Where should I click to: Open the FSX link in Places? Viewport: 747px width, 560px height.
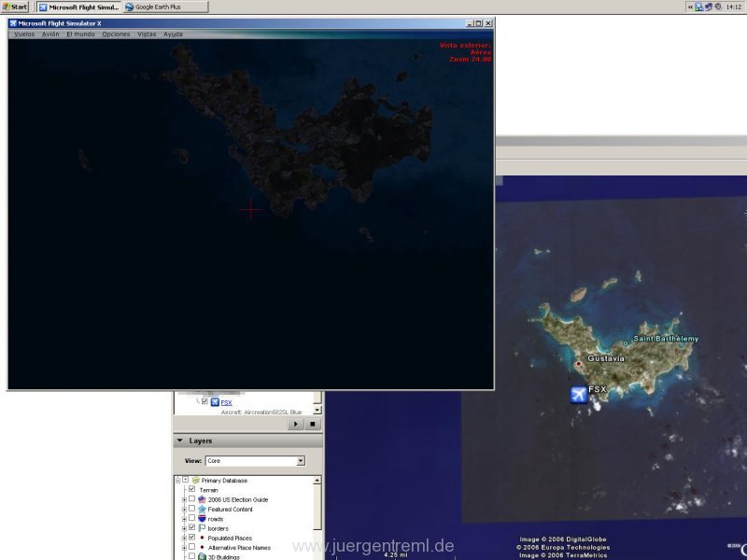coord(226,403)
